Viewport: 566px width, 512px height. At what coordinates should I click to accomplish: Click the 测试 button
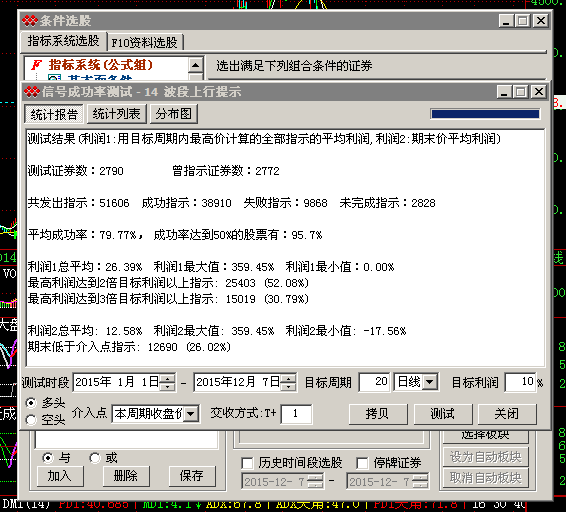point(443,414)
